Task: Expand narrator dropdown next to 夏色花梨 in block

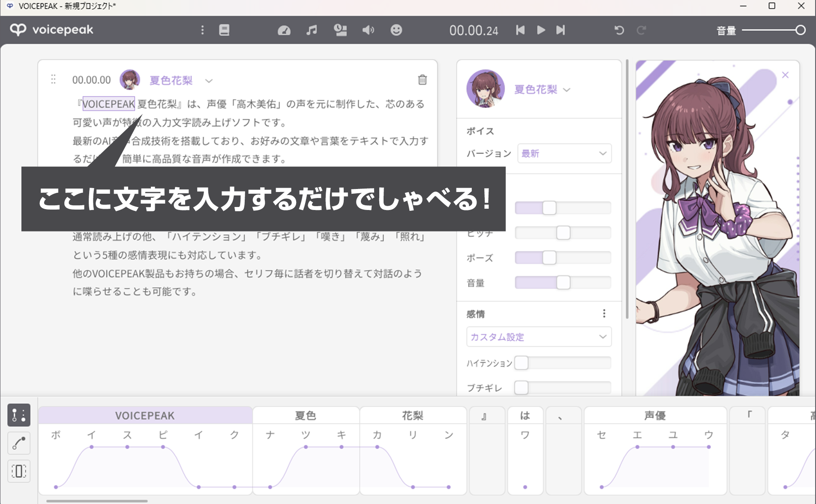Action: point(209,81)
